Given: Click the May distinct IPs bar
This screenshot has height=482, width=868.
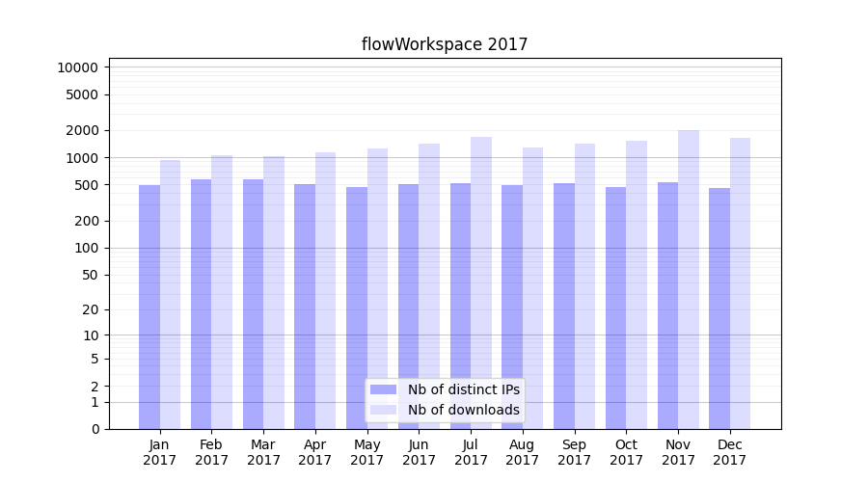Looking at the screenshot, I should click(357, 308).
